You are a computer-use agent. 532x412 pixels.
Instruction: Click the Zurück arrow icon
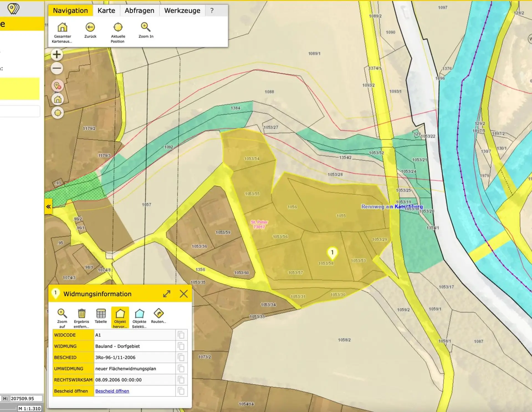pyautogui.click(x=90, y=27)
